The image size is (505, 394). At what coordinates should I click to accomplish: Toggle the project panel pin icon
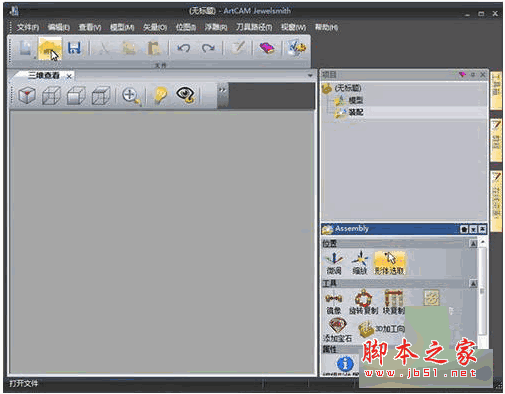pos(462,75)
